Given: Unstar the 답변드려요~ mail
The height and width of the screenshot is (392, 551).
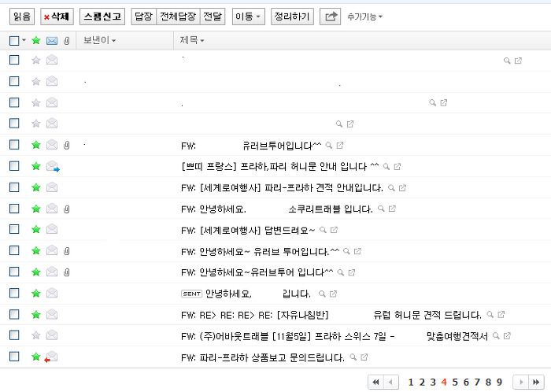Looking at the screenshot, I should tap(36, 229).
